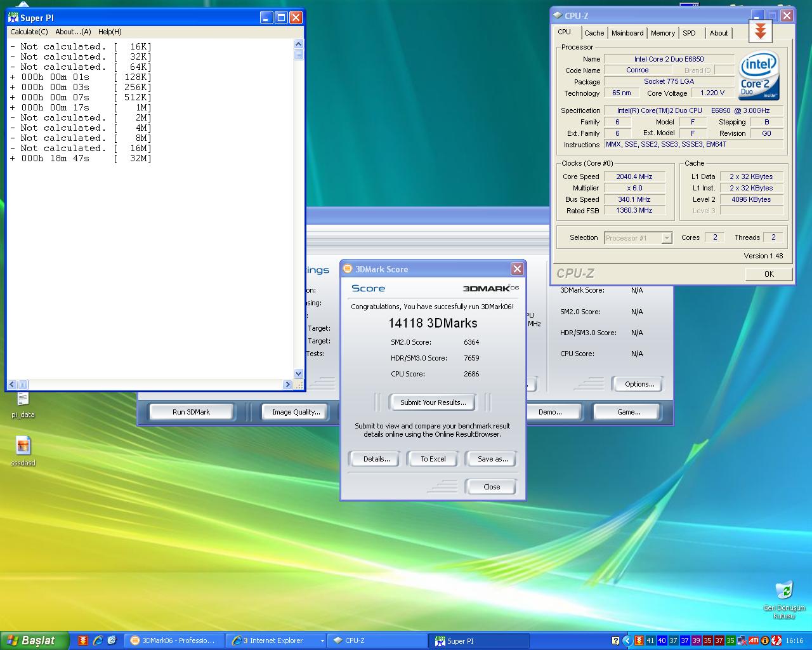Click the third quick launch icon
Image resolution: width=812 pixels, height=650 pixels.
[x=112, y=640]
